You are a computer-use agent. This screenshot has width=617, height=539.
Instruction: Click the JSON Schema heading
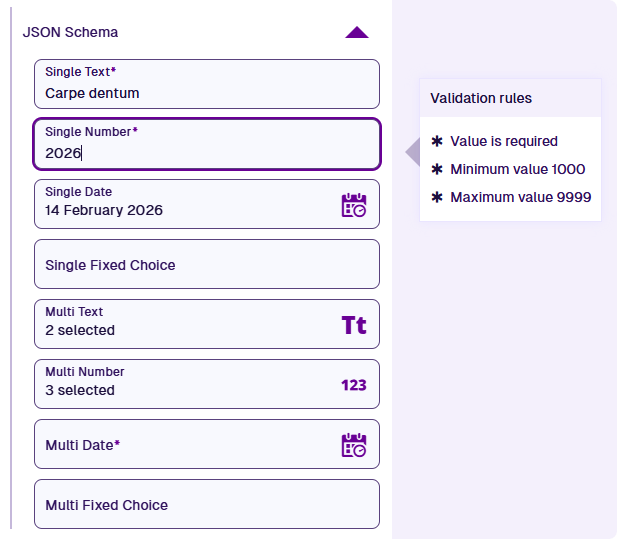click(x=70, y=32)
